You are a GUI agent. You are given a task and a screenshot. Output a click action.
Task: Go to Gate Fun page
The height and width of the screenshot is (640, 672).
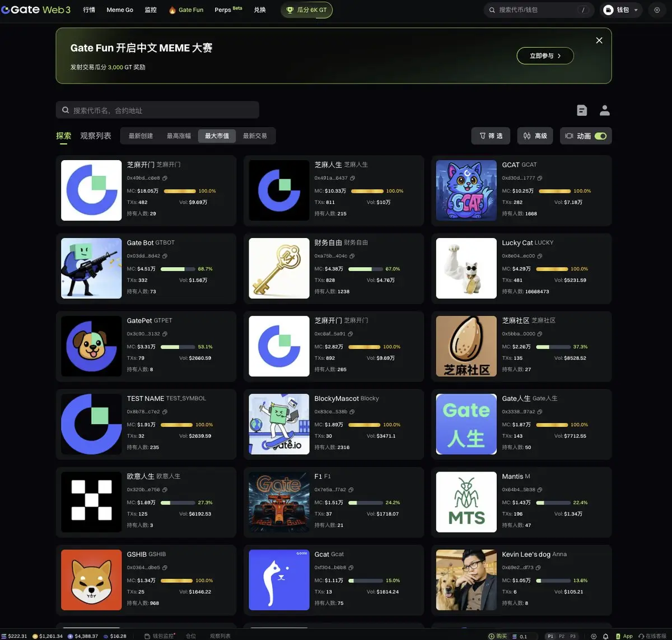(186, 10)
